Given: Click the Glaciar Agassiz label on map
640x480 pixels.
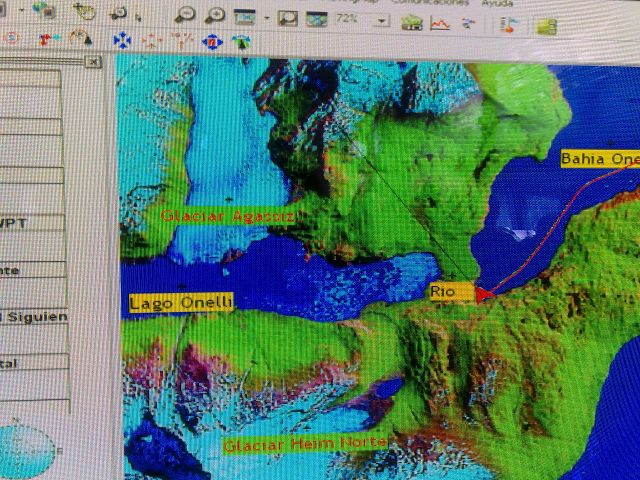Looking at the screenshot, I should point(226,215).
